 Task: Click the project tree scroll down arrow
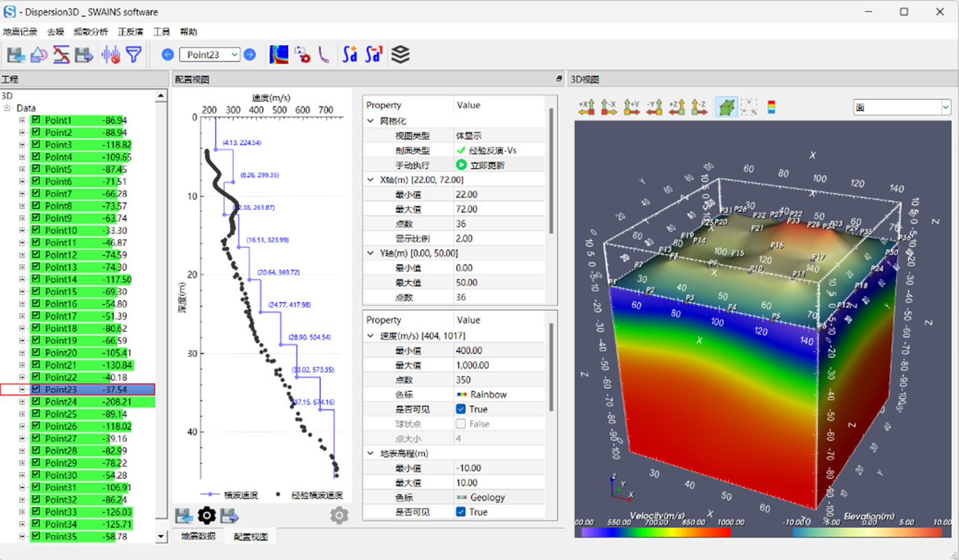coord(162,537)
